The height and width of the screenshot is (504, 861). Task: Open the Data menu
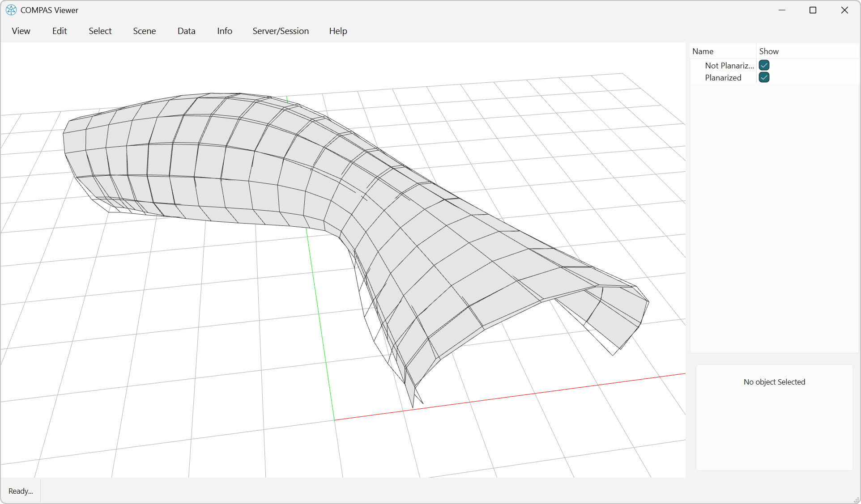(x=186, y=31)
